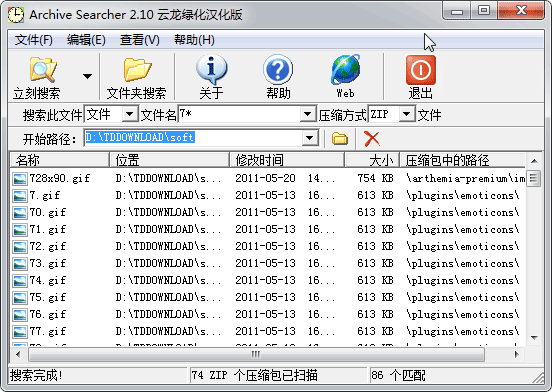Open the 文件(F) menu

point(34,40)
